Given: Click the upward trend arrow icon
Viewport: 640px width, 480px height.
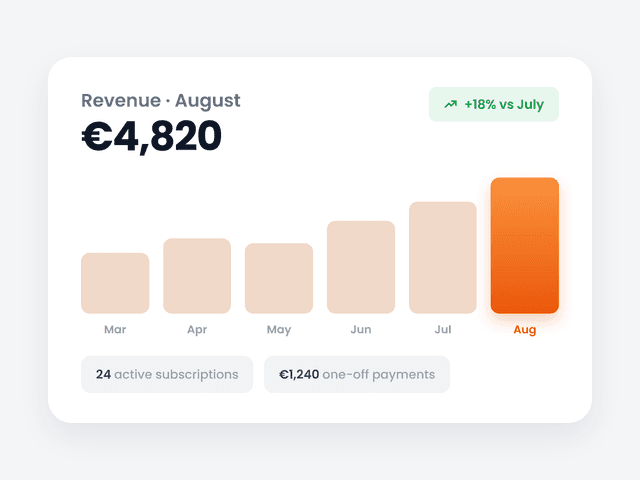Looking at the screenshot, I should [450, 104].
